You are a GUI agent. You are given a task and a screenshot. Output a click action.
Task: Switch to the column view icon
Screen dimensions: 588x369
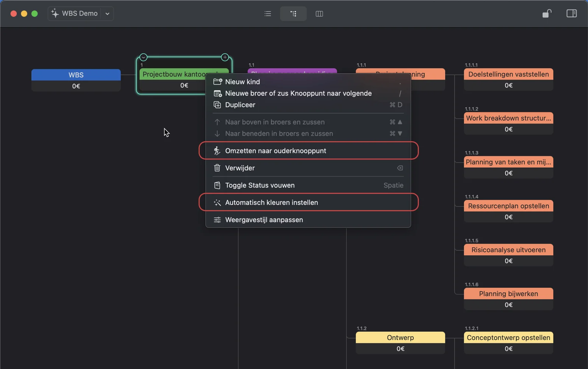coord(319,14)
